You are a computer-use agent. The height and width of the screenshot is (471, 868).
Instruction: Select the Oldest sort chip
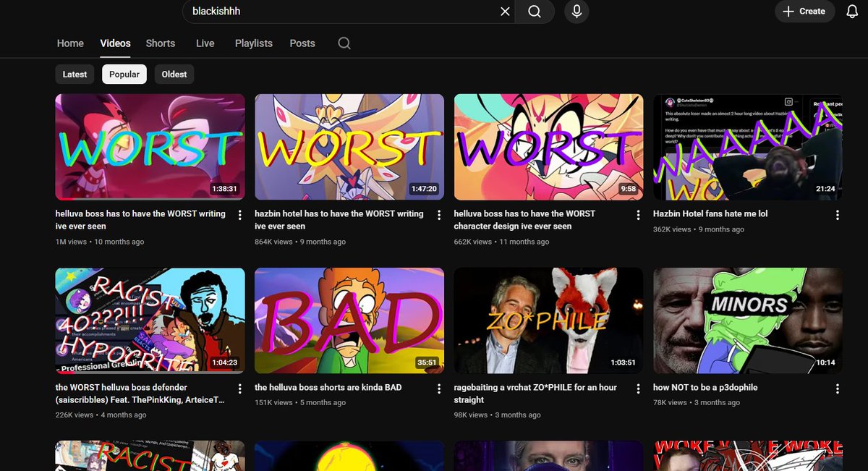coord(174,74)
